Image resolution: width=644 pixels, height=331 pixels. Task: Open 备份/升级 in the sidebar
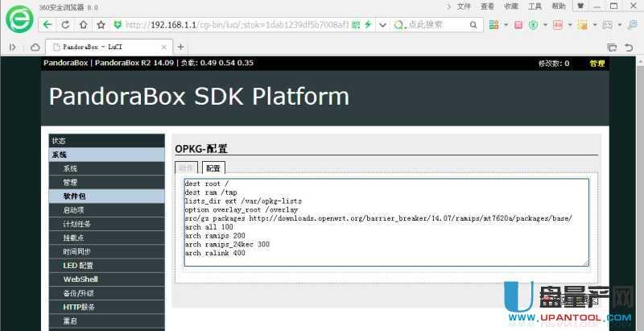[x=107, y=293]
